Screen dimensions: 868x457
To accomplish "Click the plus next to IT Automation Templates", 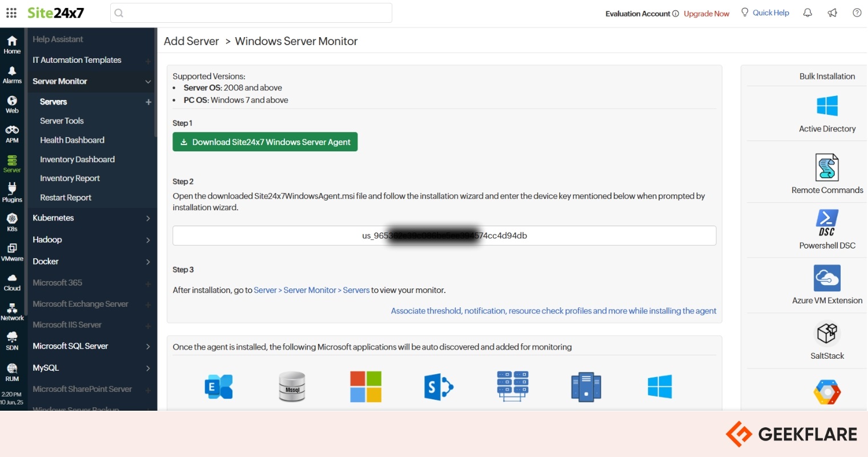I will (x=148, y=61).
